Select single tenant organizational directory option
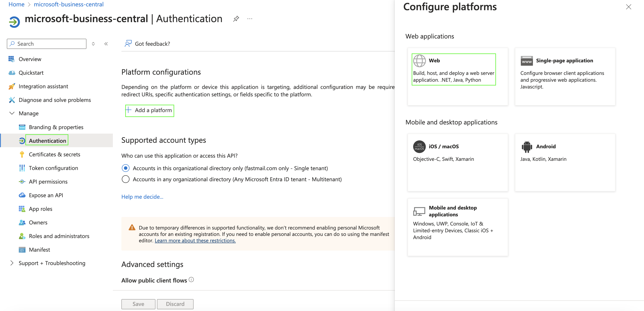 (125, 168)
